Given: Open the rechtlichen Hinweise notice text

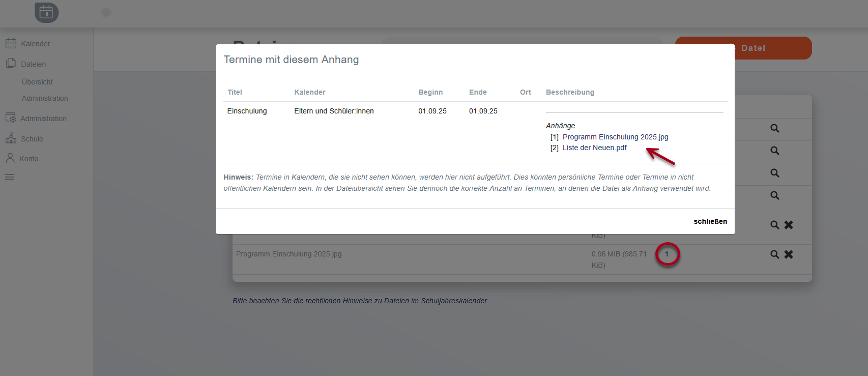Looking at the screenshot, I should (360, 301).
